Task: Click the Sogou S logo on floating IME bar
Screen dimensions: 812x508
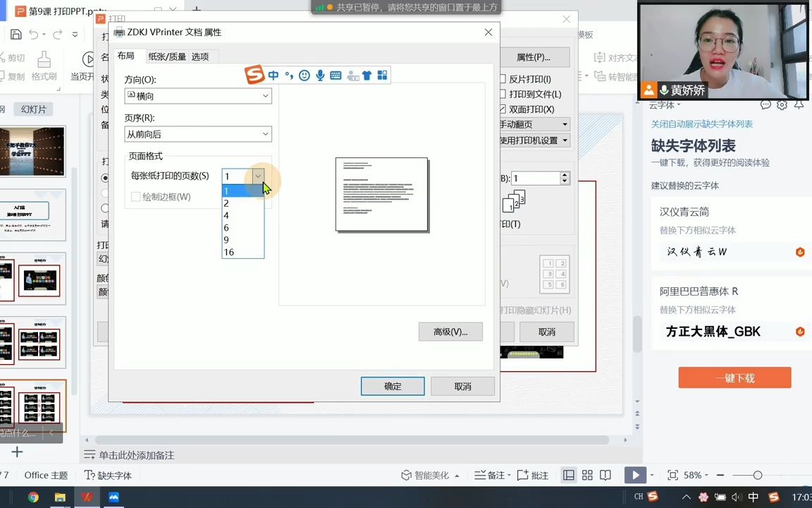Action: [254, 75]
